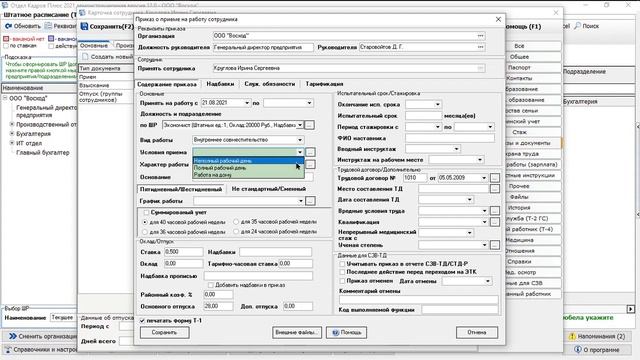Click the Сохранить(F2) save icon in employee card
This screenshot has width=640, height=360.
pyautogui.click(x=84, y=27)
